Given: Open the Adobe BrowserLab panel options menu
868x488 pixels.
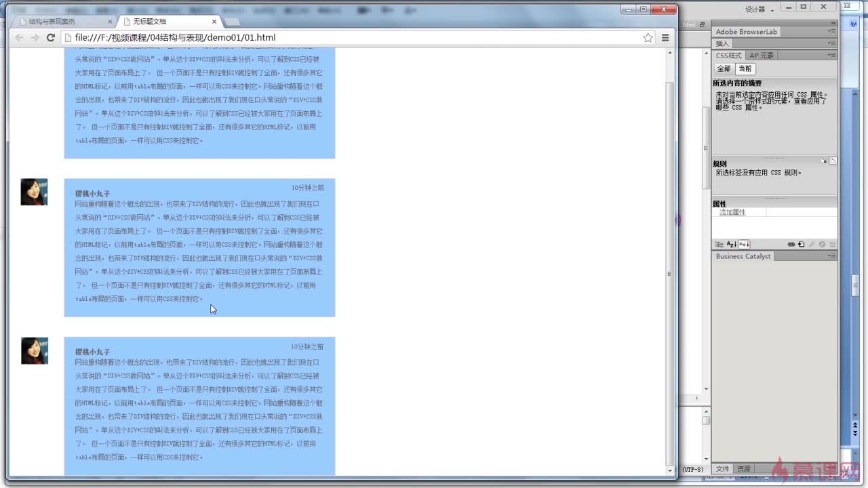Looking at the screenshot, I should pos(831,32).
